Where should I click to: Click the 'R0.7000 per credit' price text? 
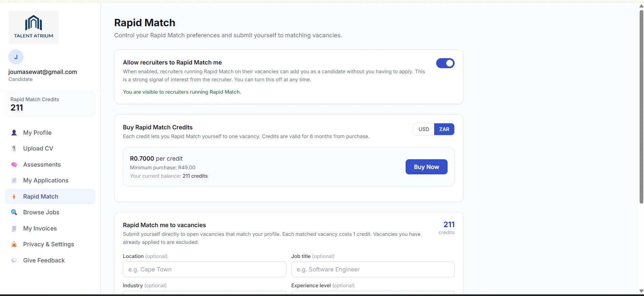tap(156, 159)
